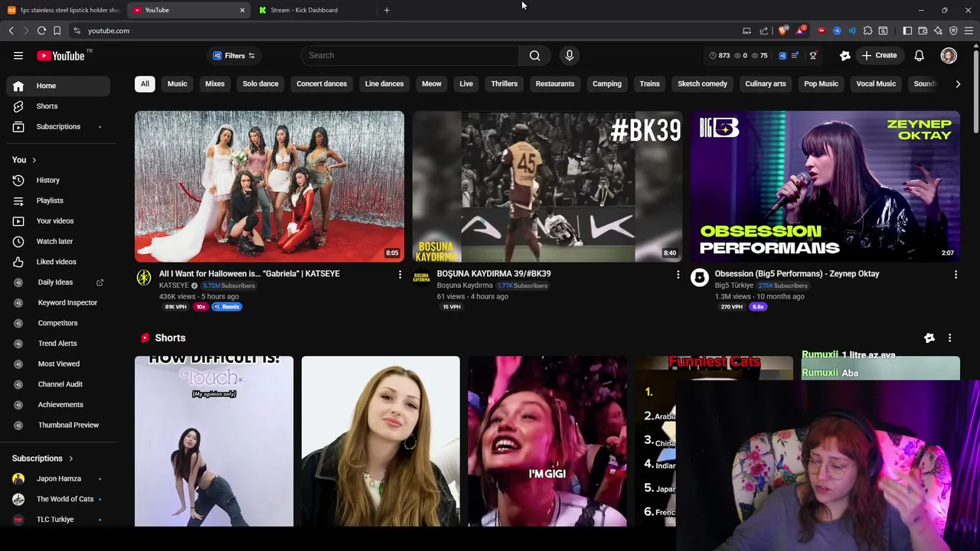This screenshot has height=551, width=980.
Task: Open the YouTube hamburger guide menu
Action: (x=18, y=55)
